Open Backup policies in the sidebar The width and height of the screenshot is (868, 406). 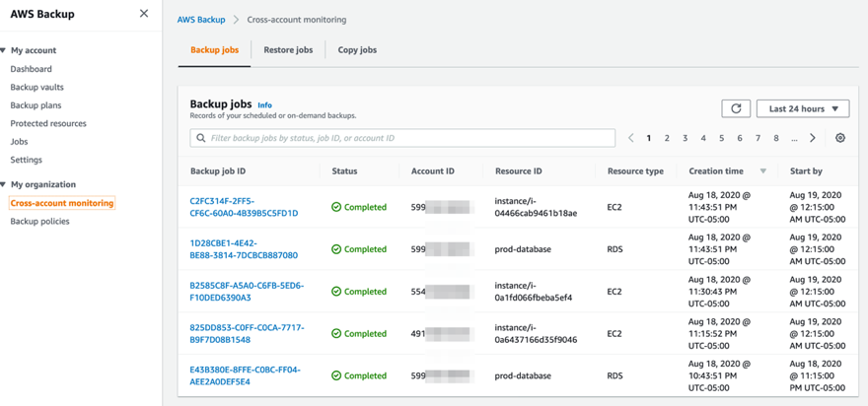tap(39, 222)
